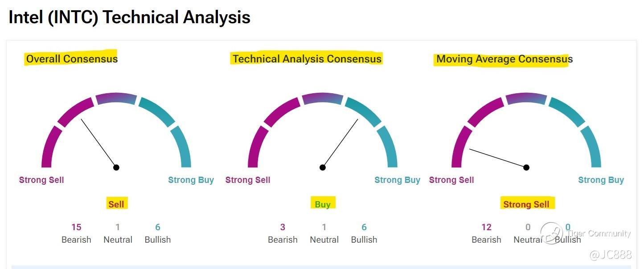Click the Intel (INTC) Technical Analysis title
Viewport: 644px width, 269px height.
pyautogui.click(x=129, y=17)
